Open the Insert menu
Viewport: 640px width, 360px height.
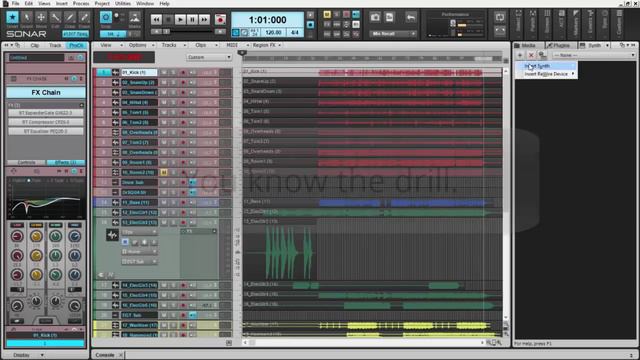click(x=62, y=4)
